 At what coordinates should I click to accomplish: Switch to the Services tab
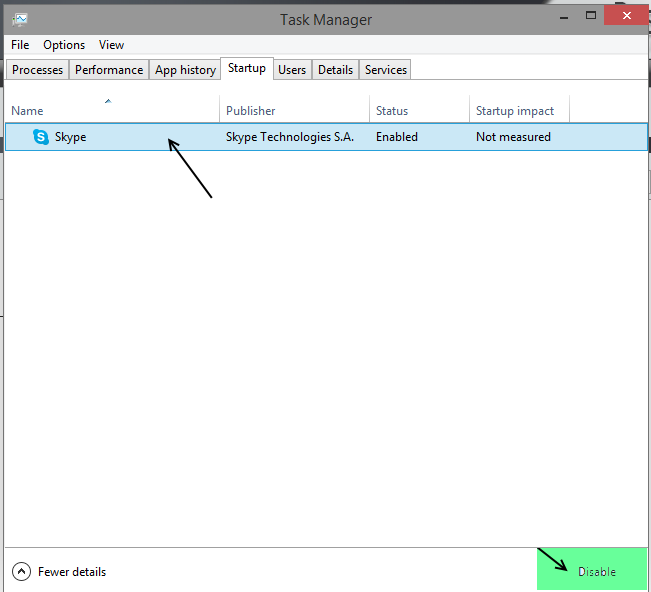click(x=386, y=70)
